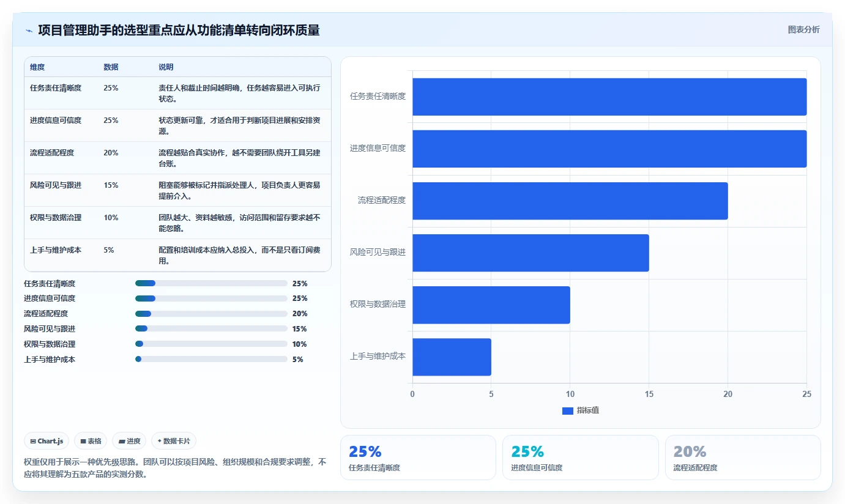
Task: Open the 20% 流程适配程度 data card
Action: [743, 458]
